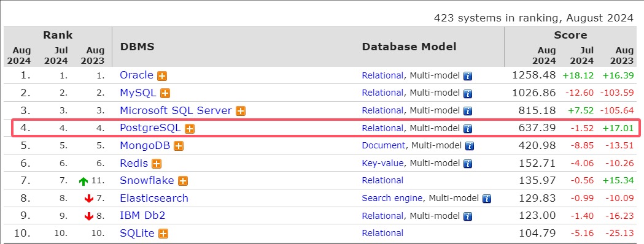This screenshot has width=644, height=244.
Task: Click the Rank column header
Action: click(x=58, y=36)
